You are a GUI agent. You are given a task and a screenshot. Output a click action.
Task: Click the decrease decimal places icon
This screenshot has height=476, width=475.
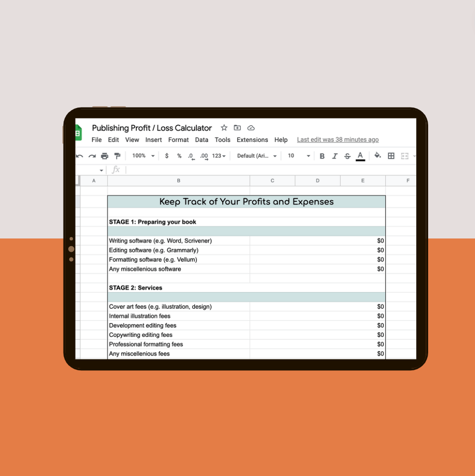[191, 156]
